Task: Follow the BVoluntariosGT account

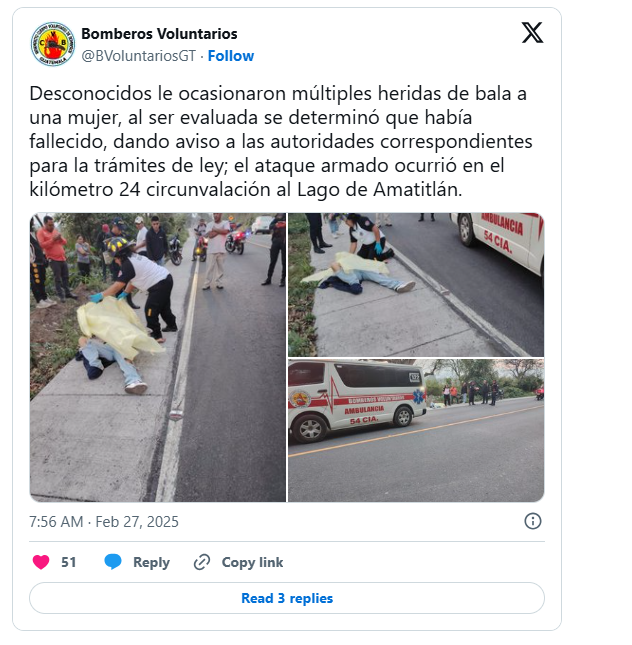Action: (230, 56)
